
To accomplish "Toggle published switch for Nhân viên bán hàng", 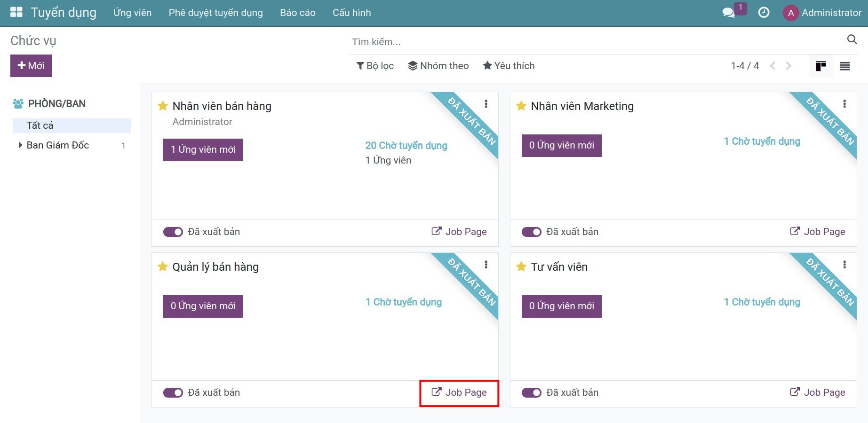I will pos(173,232).
